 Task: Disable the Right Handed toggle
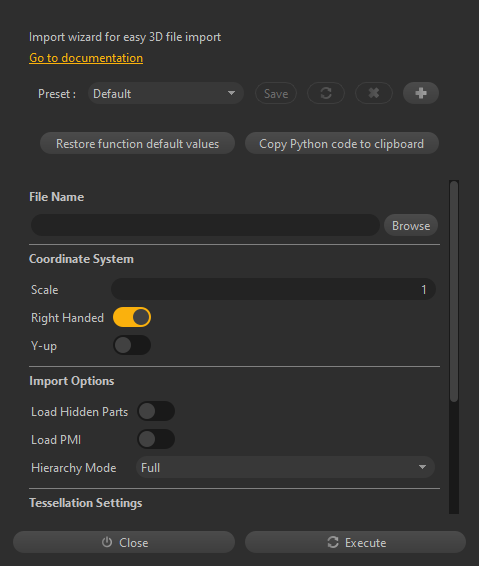[x=132, y=317]
